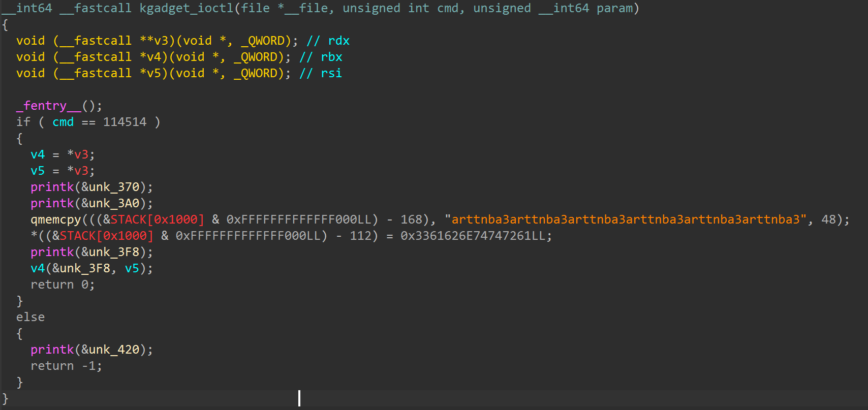Screen dimensions: 868x410
Task: Click the else keyword
Action: pos(30,317)
